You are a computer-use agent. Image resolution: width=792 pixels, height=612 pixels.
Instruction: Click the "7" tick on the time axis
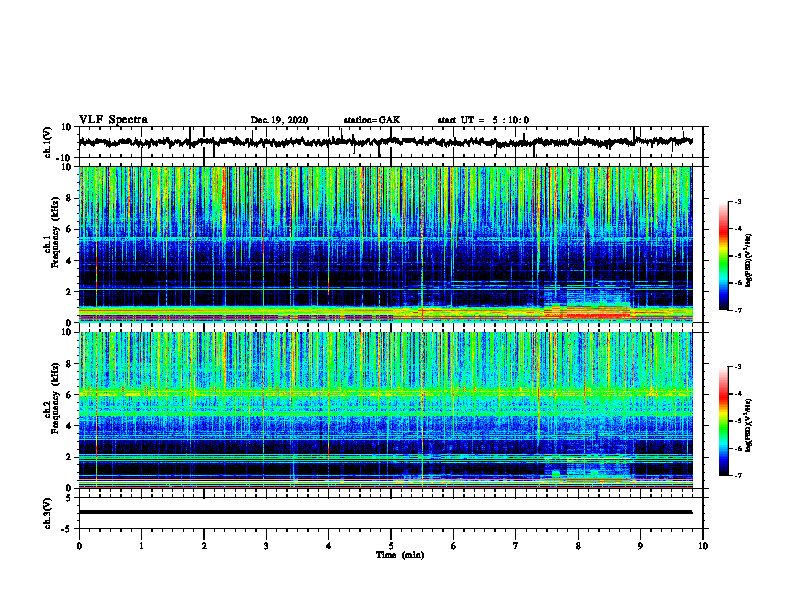pos(516,546)
